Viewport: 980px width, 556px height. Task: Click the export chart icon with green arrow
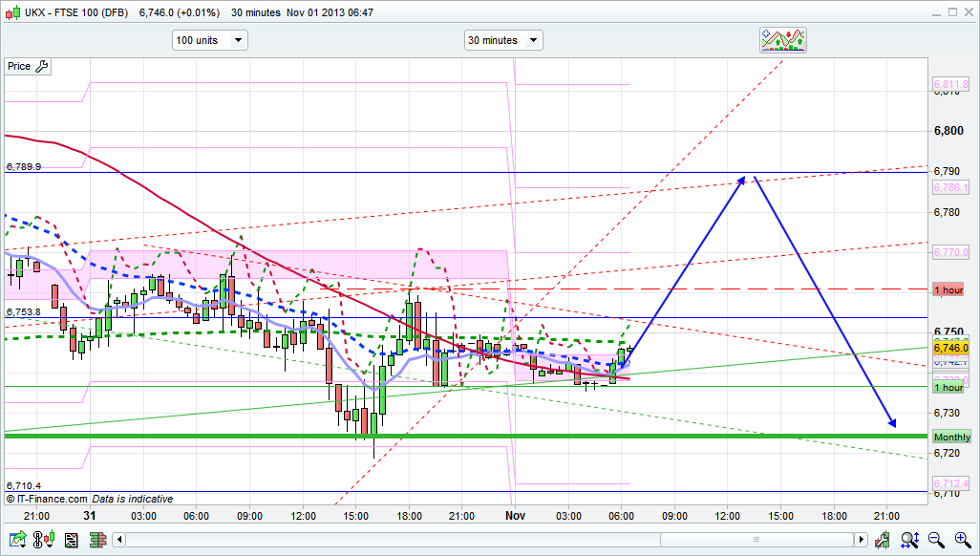click(x=15, y=541)
